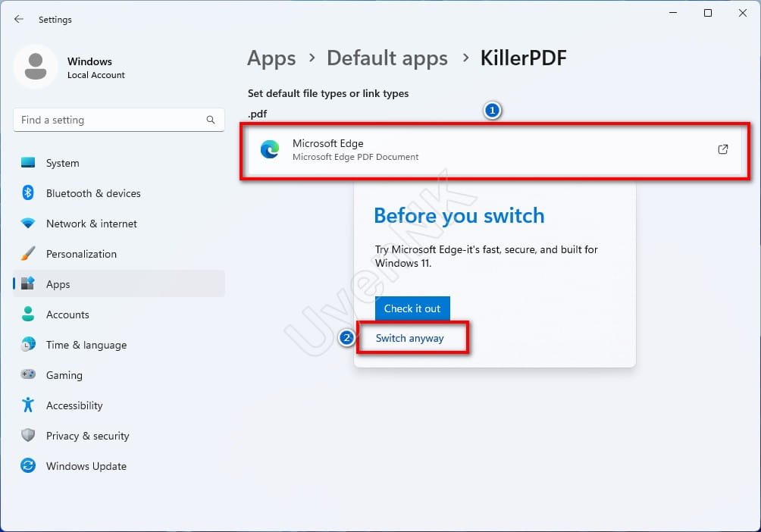Open Privacy & security settings
The width and height of the screenshot is (761, 532).
[119, 436]
